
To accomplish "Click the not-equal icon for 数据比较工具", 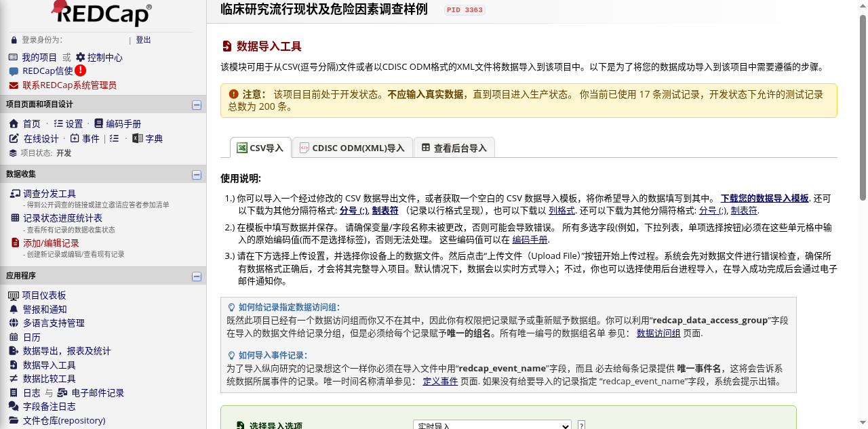I will pyautogui.click(x=14, y=379).
